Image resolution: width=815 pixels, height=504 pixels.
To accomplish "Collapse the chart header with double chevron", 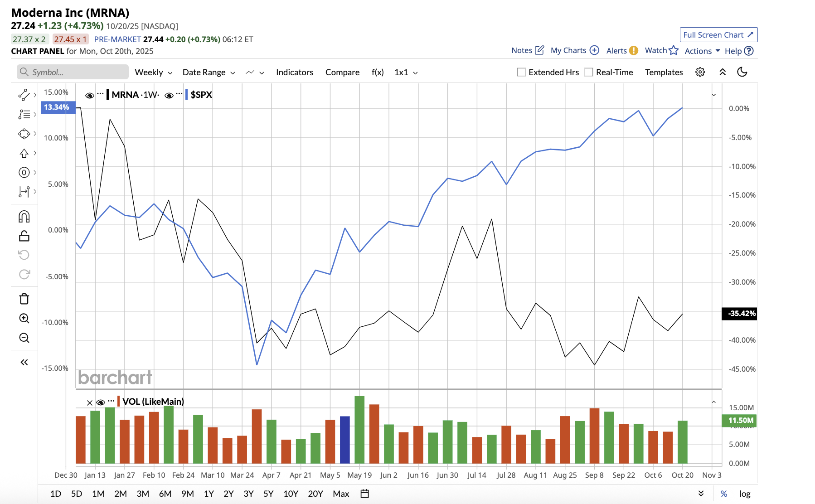I will tap(723, 72).
